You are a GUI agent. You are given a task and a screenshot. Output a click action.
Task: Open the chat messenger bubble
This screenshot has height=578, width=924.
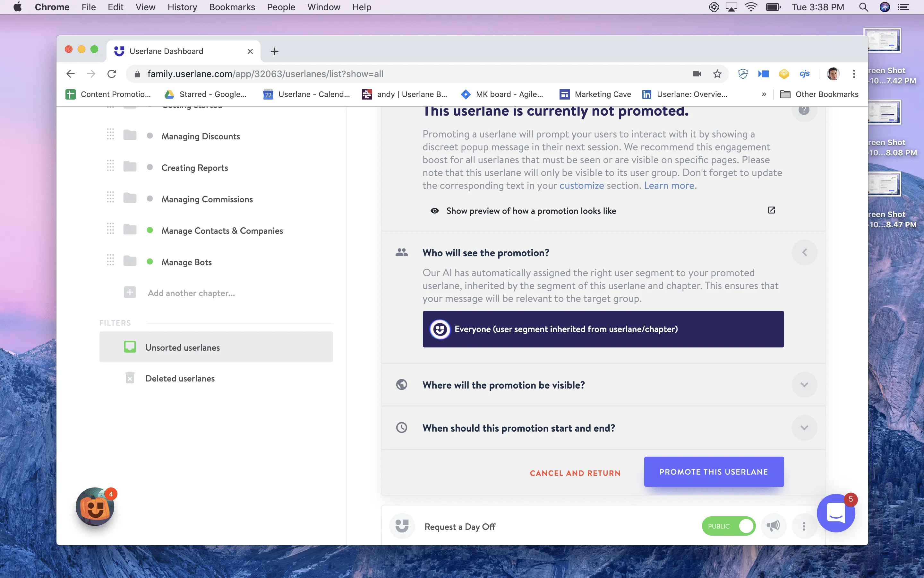pos(836,512)
